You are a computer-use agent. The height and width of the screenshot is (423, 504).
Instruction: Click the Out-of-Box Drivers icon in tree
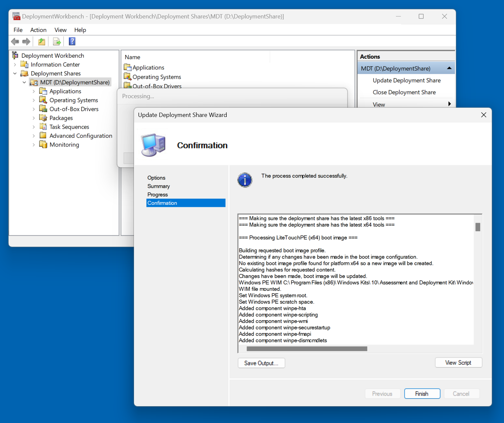point(43,109)
